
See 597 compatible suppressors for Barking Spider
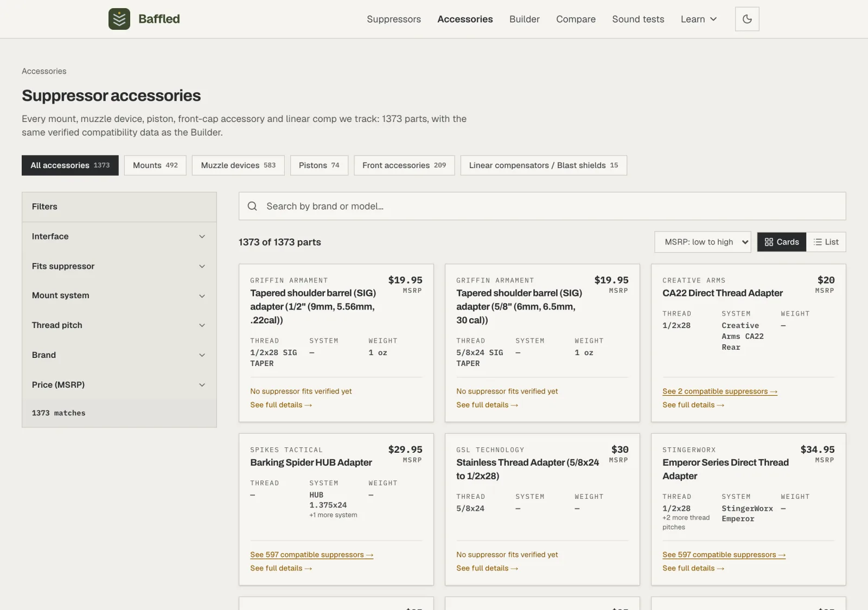point(312,555)
